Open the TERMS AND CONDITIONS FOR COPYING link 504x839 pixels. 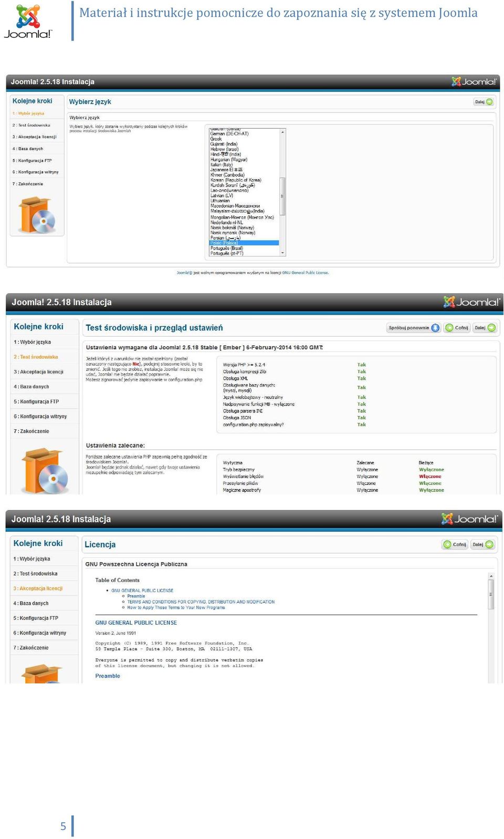pyautogui.click(x=201, y=602)
